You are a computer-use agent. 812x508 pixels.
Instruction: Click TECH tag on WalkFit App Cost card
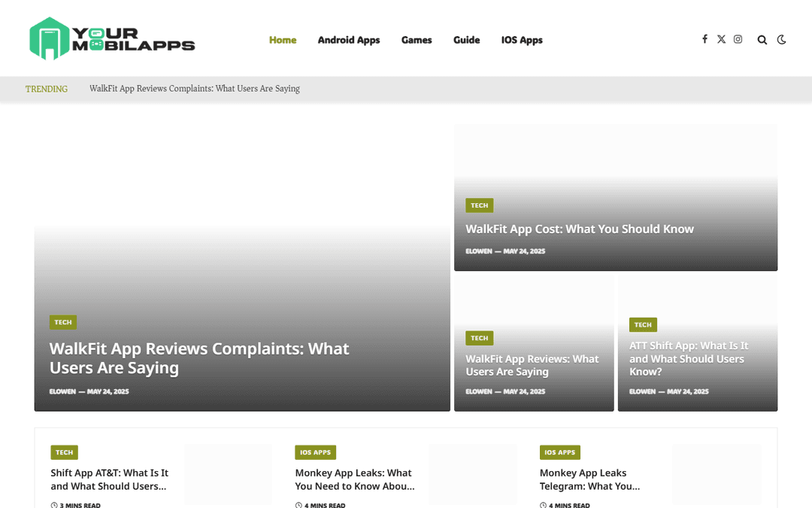480,205
